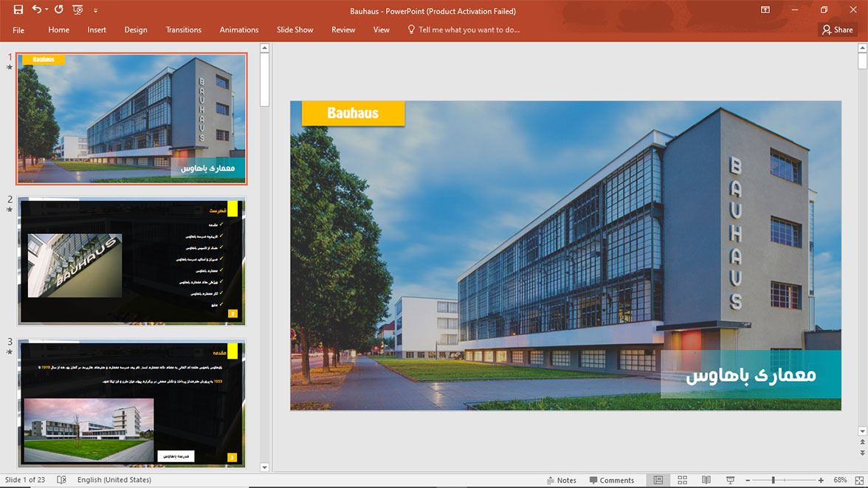The image size is (868, 488).
Task: Go to the Slide Show tab
Action: tap(295, 30)
